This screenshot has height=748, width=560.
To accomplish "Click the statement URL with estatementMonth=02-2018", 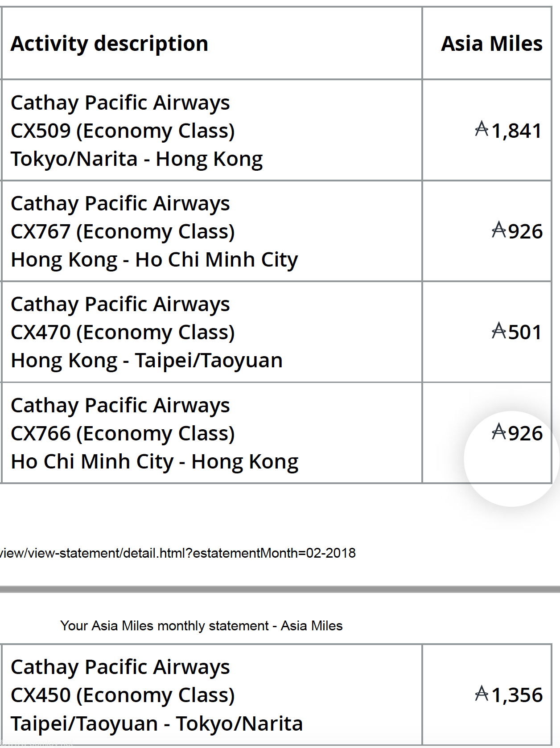I will pos(178,553).
